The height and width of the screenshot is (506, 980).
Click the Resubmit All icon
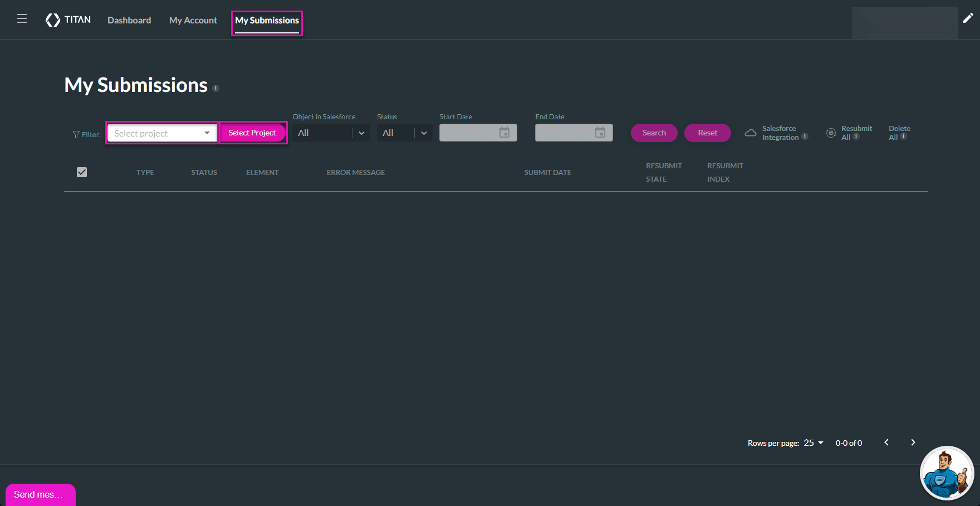tap(831, 133)
